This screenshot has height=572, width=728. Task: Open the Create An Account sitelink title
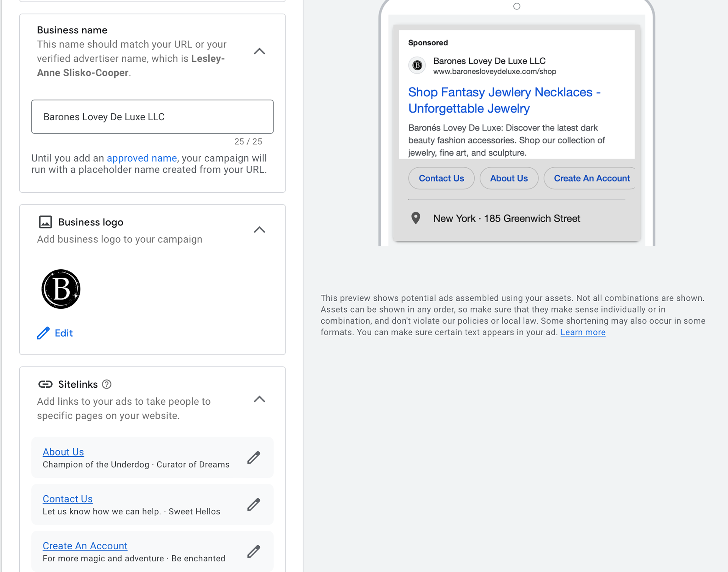click(85, 546)
